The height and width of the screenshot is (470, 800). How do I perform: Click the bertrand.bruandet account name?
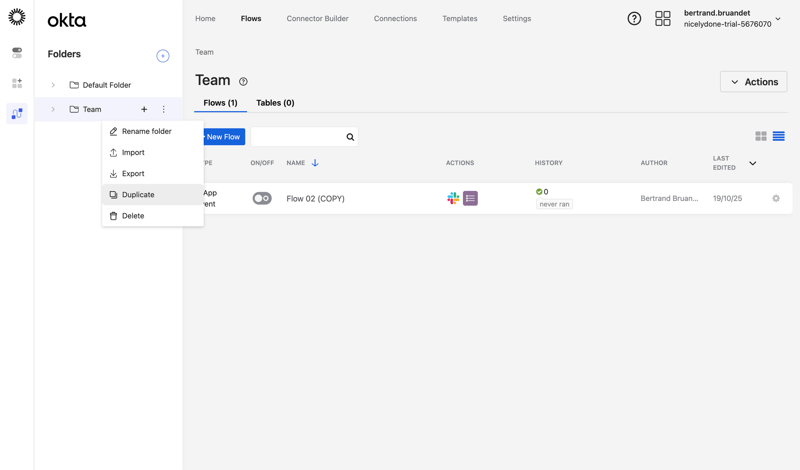(717, 13)
